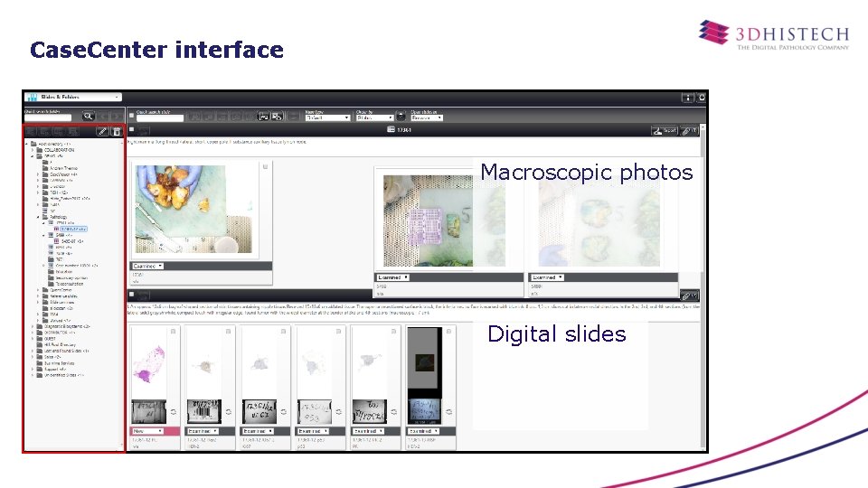This screenshot has width=868, height=488.
Task: Click the folder search magnifier icon
Action: (88, 117)
